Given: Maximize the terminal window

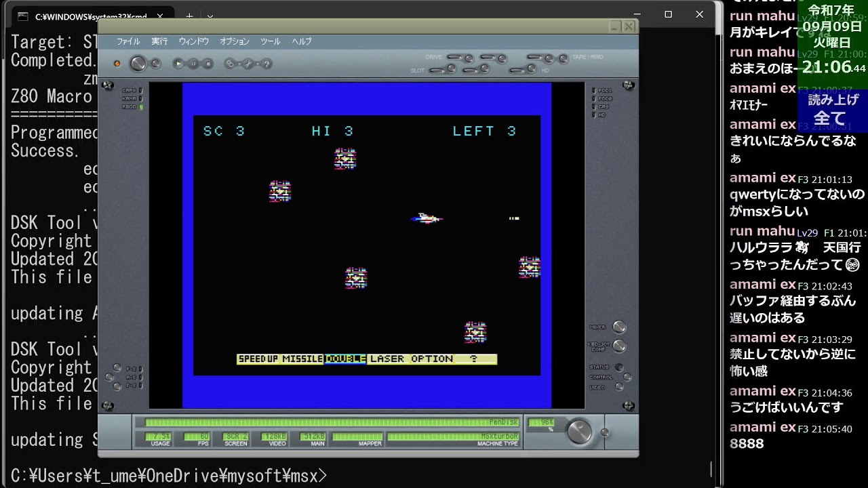Looking at the screenshot, I should pos(668,14).
